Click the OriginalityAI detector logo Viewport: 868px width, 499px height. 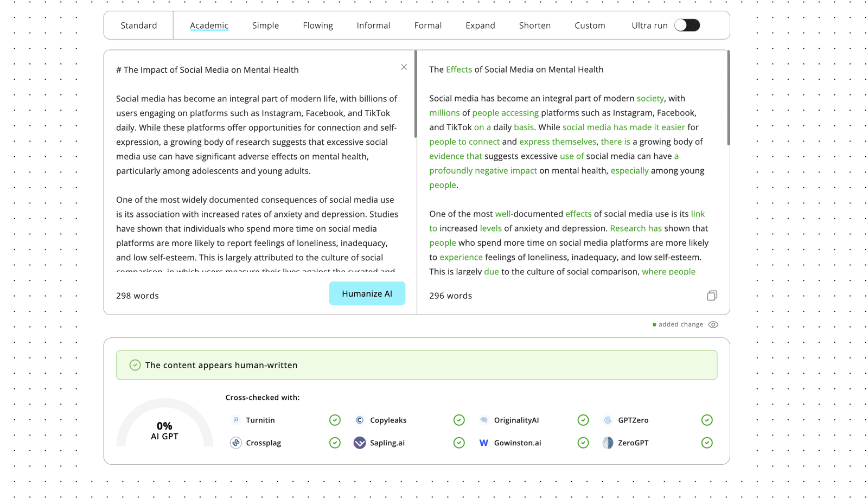484,420
